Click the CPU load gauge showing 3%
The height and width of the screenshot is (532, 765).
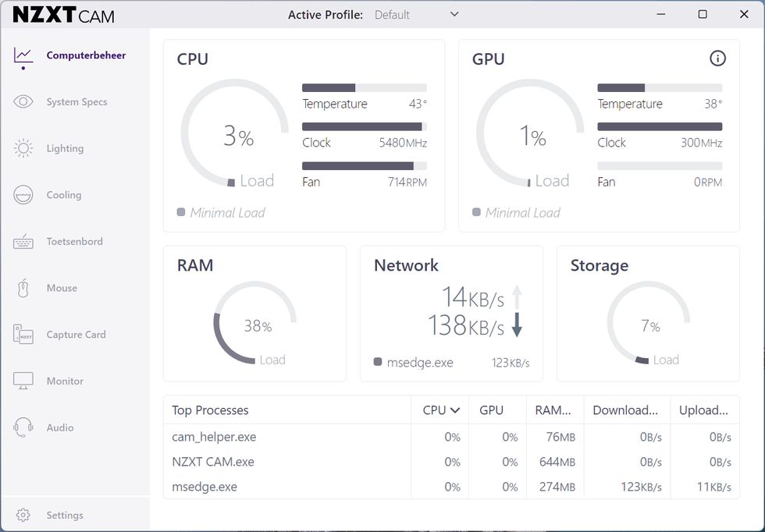pos(235,133)
